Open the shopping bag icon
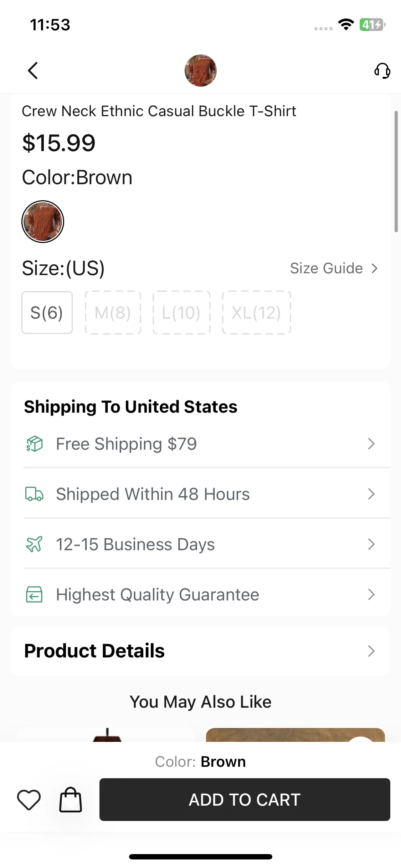Image resolution: width=401 pixels, height=868 pixels. pos(71,800)
